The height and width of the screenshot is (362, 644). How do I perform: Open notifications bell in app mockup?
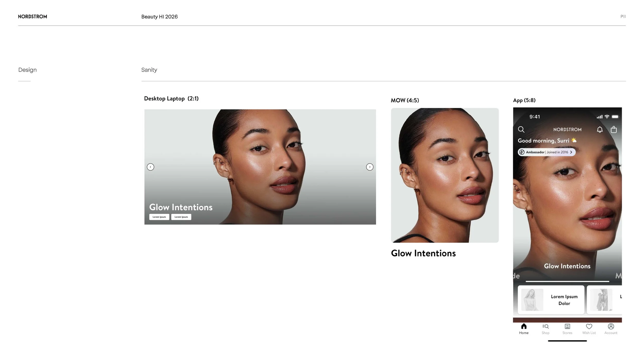pos(600,130)
